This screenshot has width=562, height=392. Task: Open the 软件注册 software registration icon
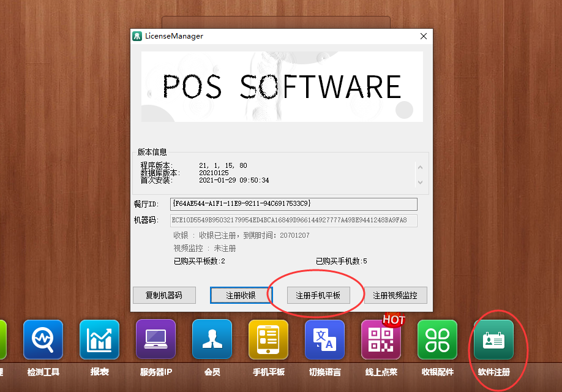[x=493, y=340]
